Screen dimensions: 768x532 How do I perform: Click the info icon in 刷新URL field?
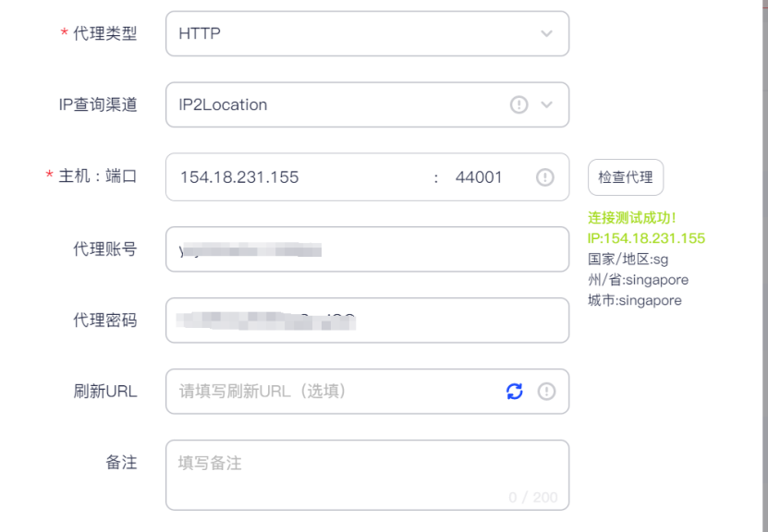[x=547, y=392]
